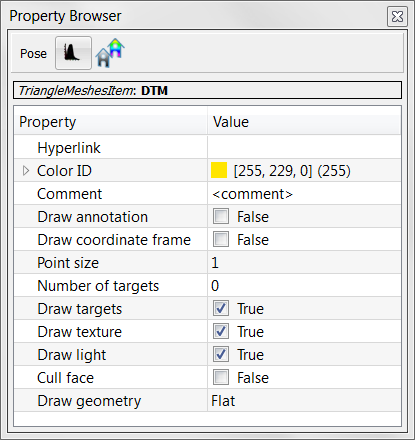Click the Comment value field
The image size is (415, 440).
304,194
